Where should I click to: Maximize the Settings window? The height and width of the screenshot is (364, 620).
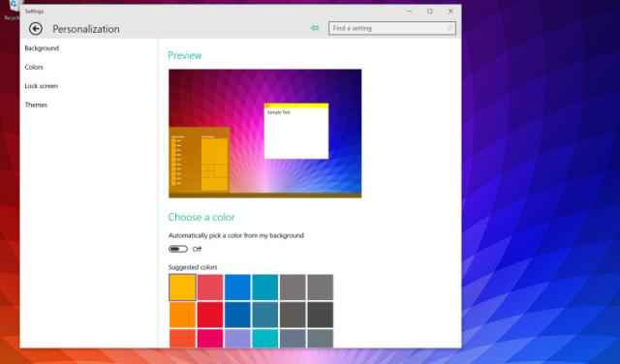tap(430, 11)
